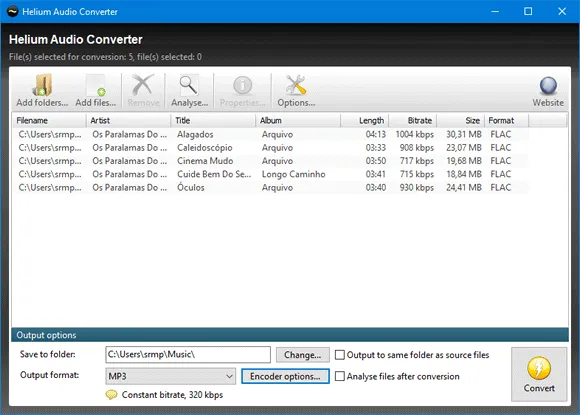Start conversion with the Convert button
580x415 pixels.
tap(539, 374)
